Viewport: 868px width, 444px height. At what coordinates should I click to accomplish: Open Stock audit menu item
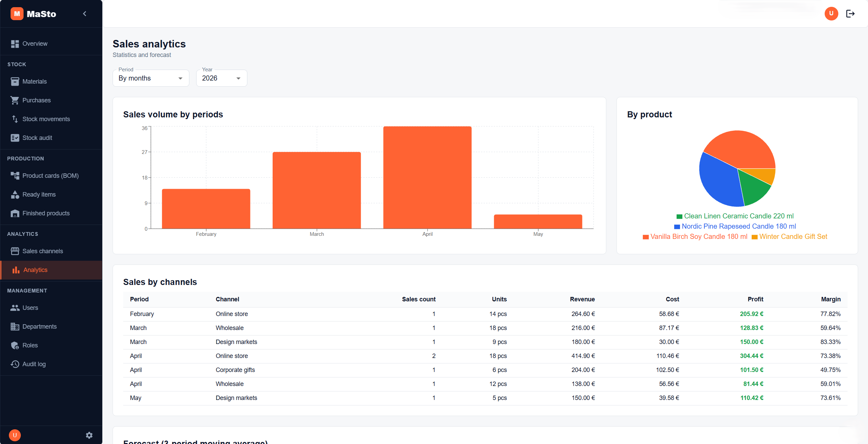[51, 138]
